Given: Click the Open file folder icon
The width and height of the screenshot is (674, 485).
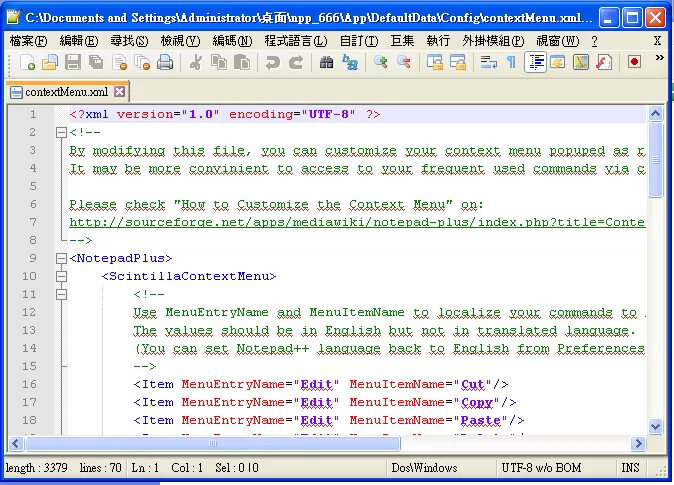Looking at the screenshot, I should (50, 62).
